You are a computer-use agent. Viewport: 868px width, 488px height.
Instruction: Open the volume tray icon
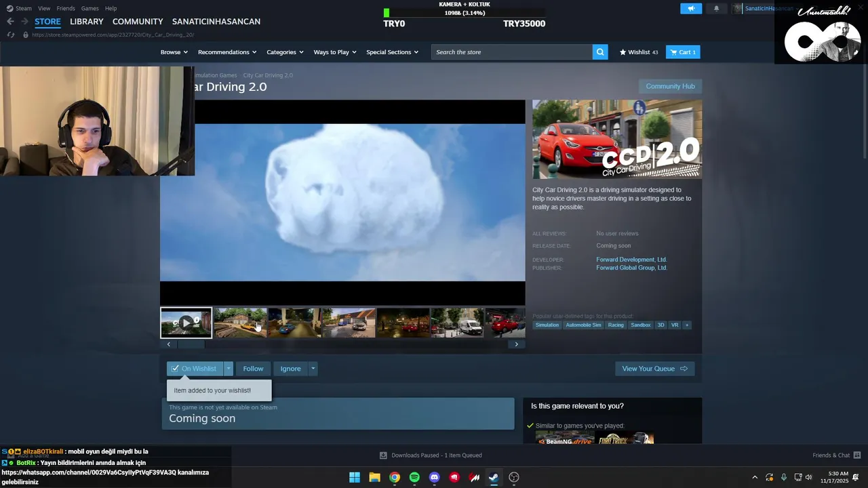pos(808,477)
